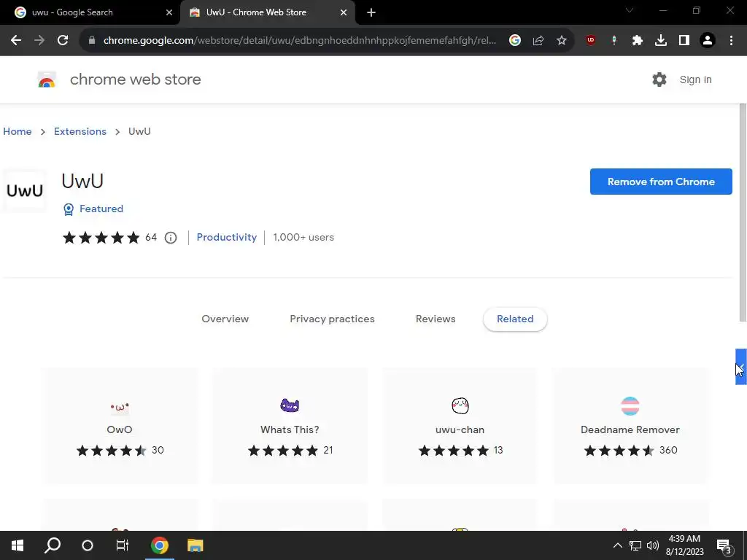Open Chrome downloads icon

pyautogui.click(x=661, y=41)
